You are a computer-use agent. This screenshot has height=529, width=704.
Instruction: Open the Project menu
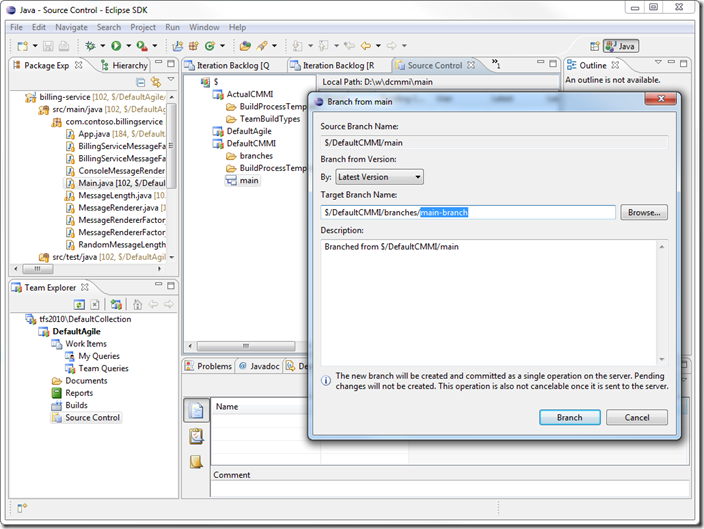pyautogui.click(x=143, y=27)
